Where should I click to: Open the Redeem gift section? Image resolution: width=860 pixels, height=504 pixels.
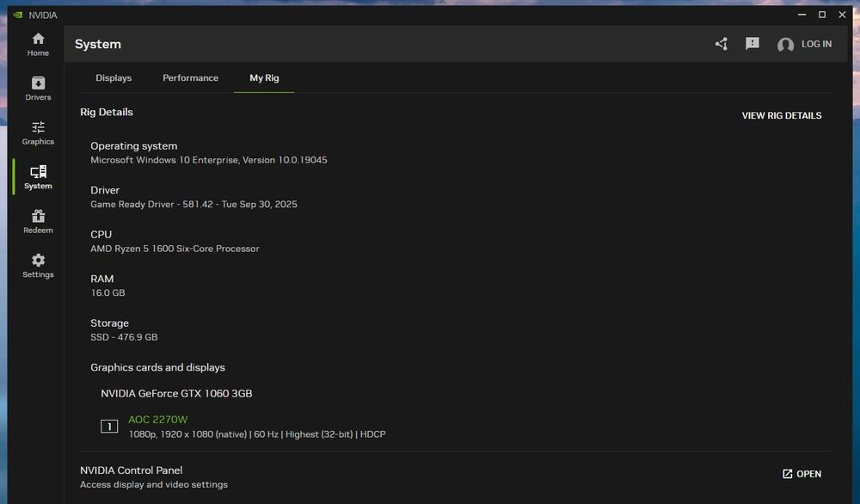click(38, 222)
